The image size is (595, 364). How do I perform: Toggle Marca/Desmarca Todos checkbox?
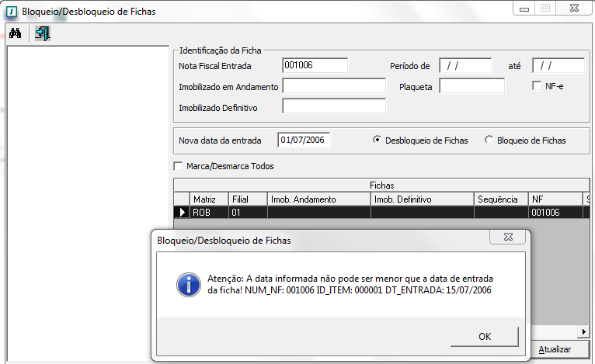click(x=178, y=166)
